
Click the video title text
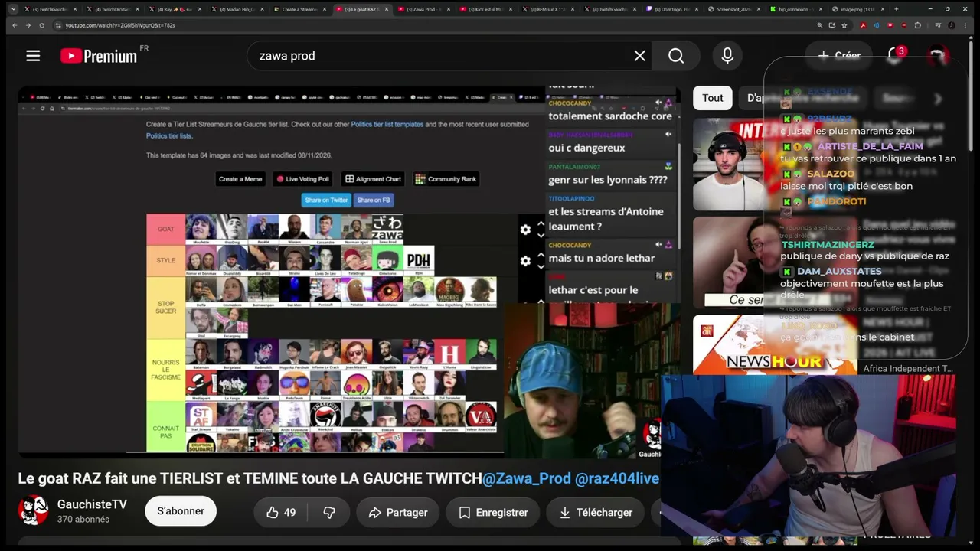tap(338, 478)
